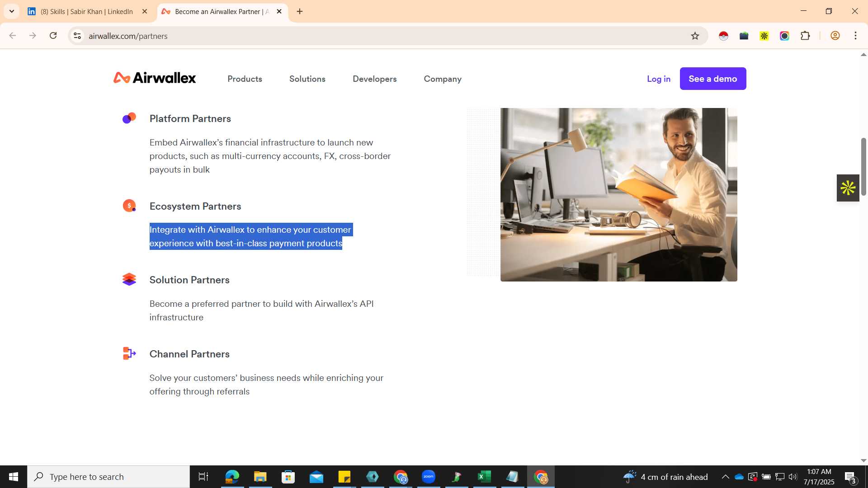868x488 pixels.
Task: Click the Log in link
Action: tap(658, 79)
